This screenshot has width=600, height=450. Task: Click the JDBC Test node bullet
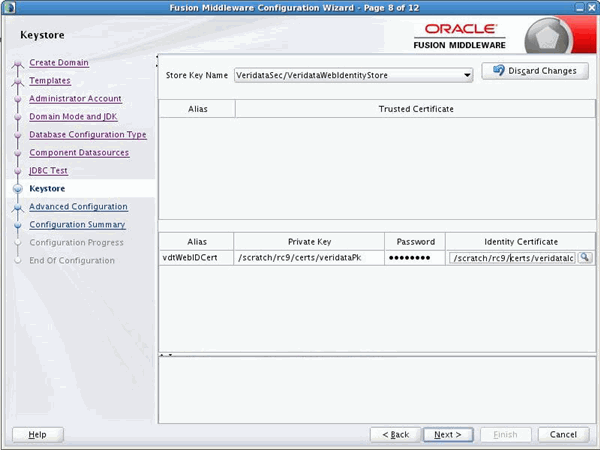click(x=18, y=171)
